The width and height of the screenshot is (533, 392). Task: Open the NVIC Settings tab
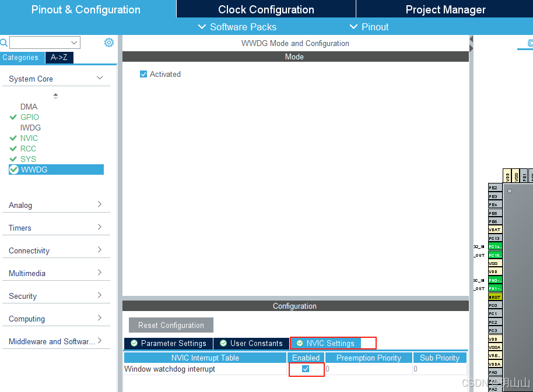coord(325,344)
